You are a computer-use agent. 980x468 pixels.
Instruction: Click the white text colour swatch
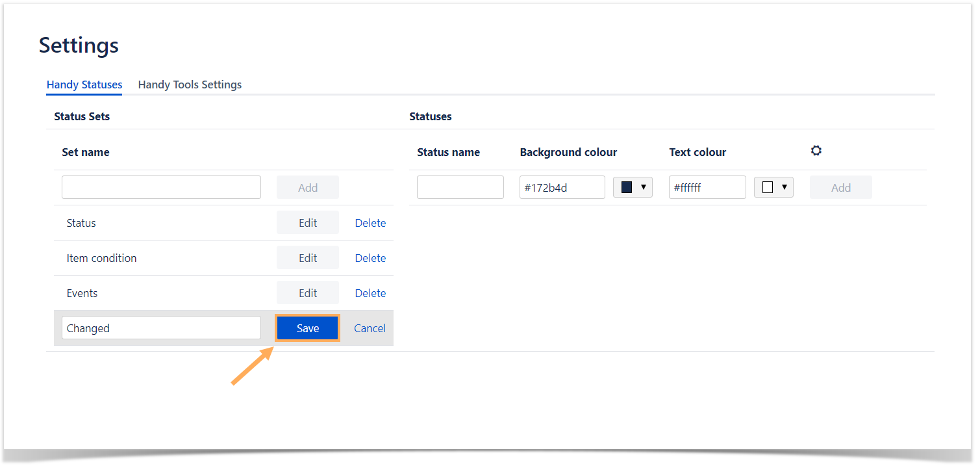point(768,187)
